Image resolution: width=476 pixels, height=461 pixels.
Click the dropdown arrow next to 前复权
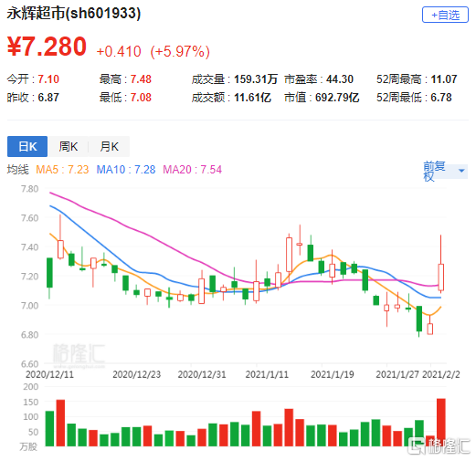coord(461,171)
